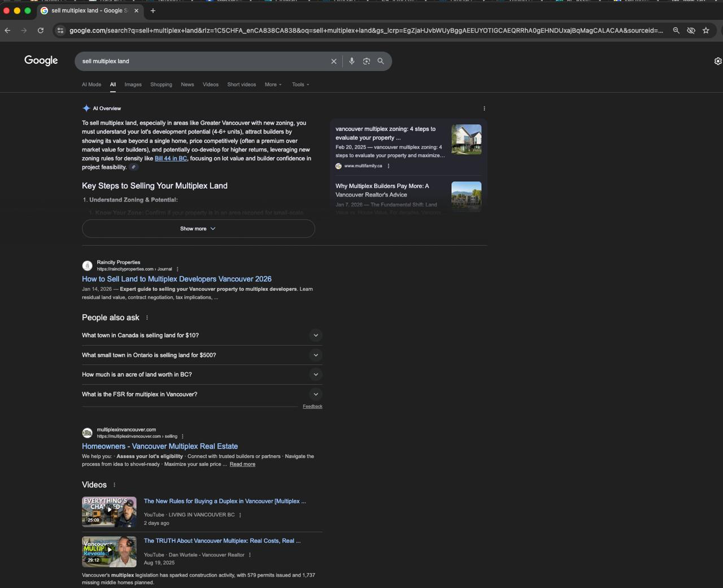Open three-dot menu beside Dan Wurtele video

[x=250, y=555]
